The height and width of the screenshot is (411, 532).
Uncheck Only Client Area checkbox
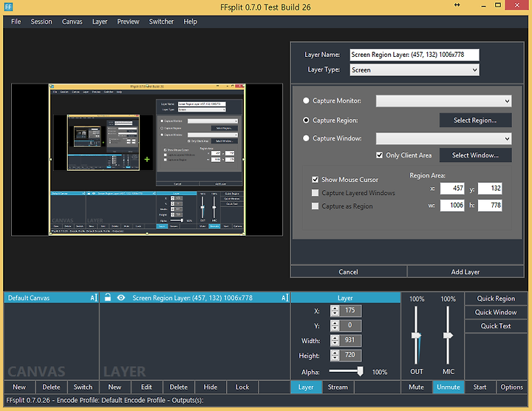[x=379, y=155]
